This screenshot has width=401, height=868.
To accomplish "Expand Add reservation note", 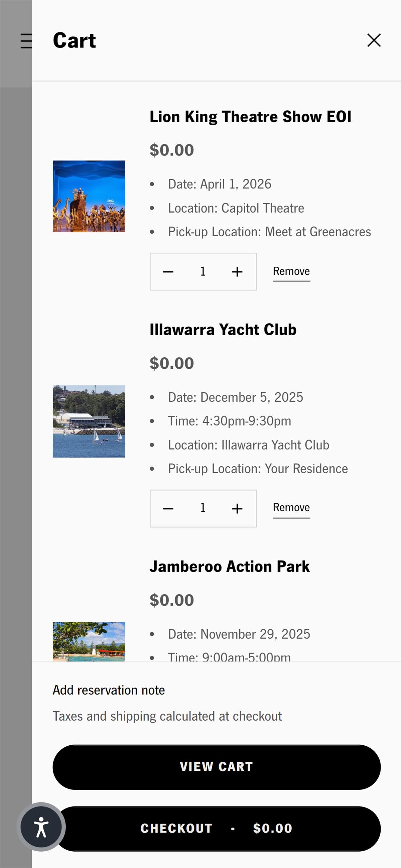I will 109,690.
